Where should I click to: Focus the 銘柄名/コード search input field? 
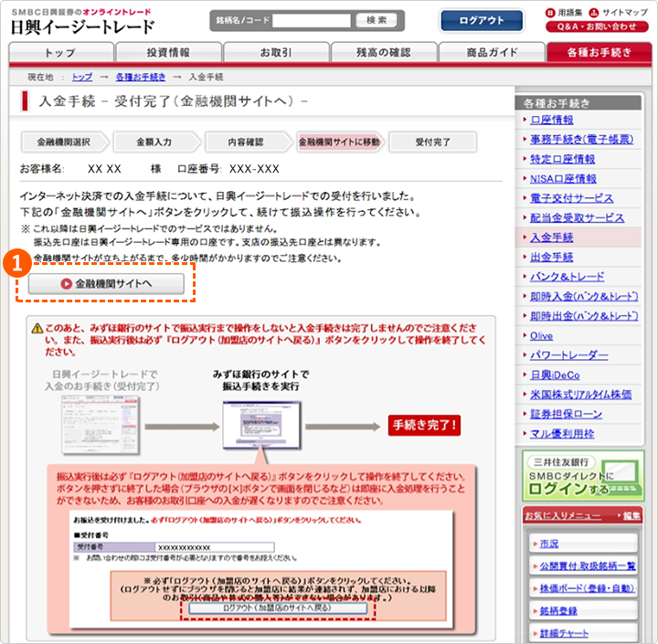(312, 20)
